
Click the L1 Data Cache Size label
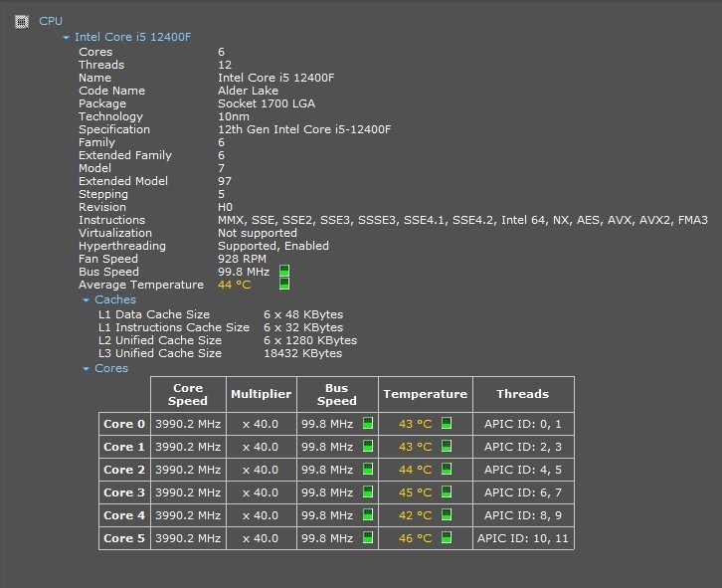click(x=154, y=314)
